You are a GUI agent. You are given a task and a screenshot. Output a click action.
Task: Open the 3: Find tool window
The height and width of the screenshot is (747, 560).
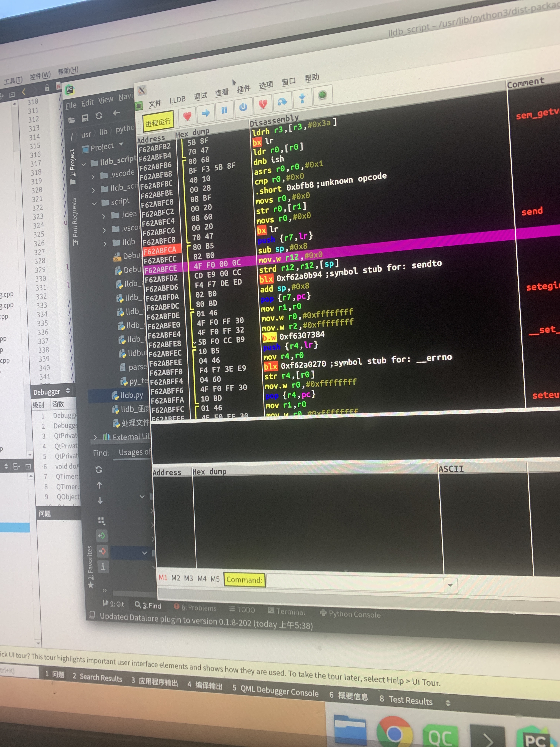click(x=148, y=605)
